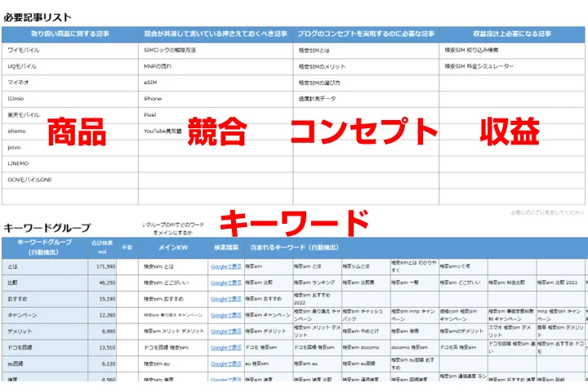Open the Google link in the キャンペーン row
588x392 pixels.
coord(225,315)
